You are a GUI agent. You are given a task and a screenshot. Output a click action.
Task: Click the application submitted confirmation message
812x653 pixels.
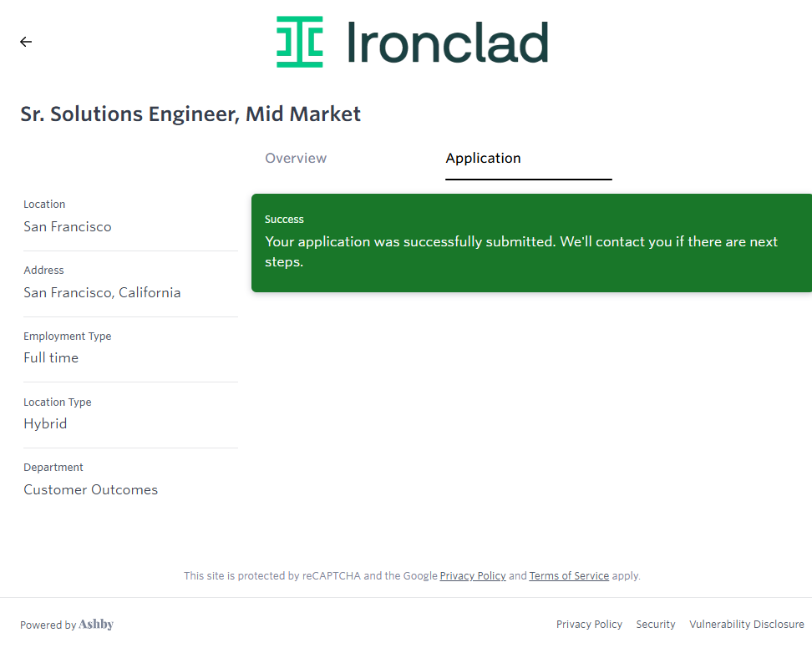(x=520, y=251)
